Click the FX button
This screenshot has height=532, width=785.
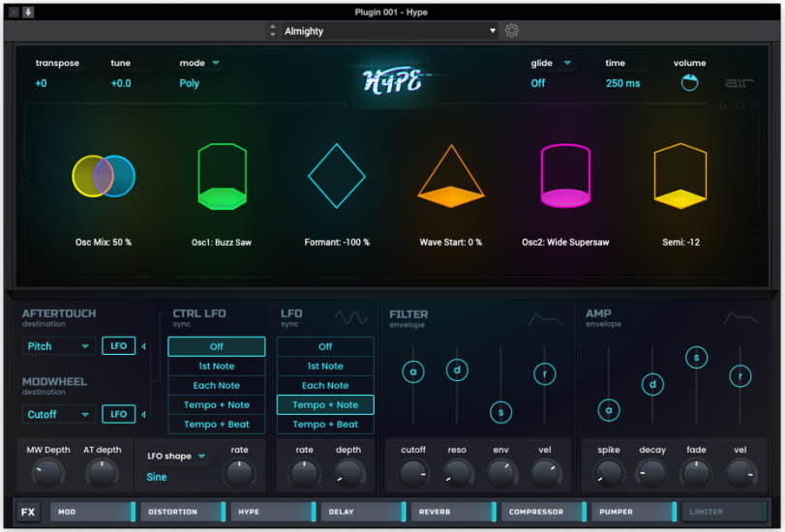tap(29, 512)
